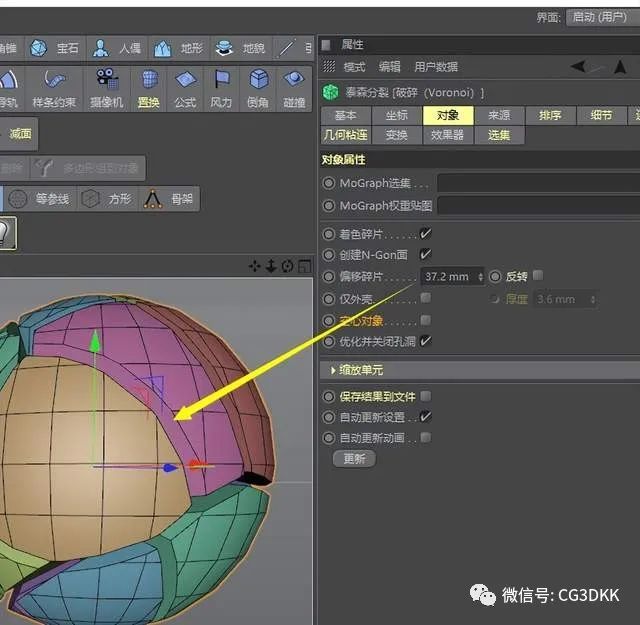Click the green Y-axis handle in viewport

(x=95, y=341)
